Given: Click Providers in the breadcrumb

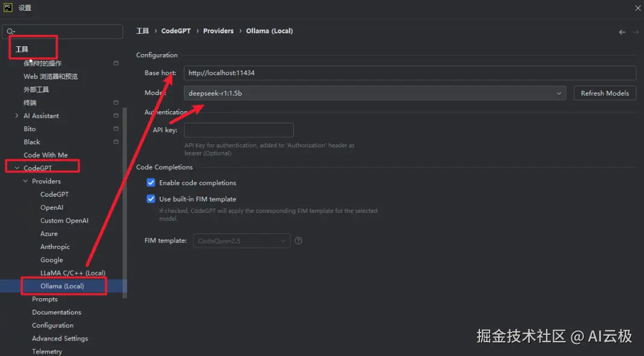Looking at the screenshot, I should (218, 31).
